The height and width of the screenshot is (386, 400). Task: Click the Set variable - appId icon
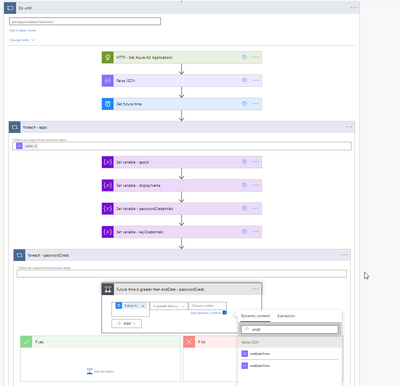108,162
